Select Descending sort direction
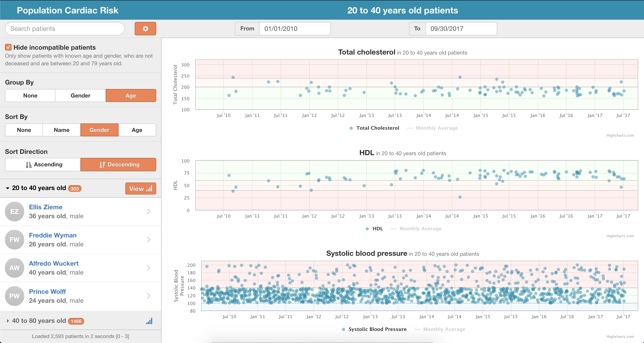644x343 pixels. pos(118,164)
